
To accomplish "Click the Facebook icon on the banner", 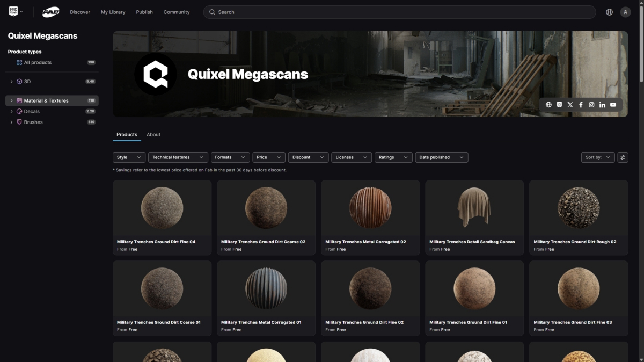I will coord(581,105).
